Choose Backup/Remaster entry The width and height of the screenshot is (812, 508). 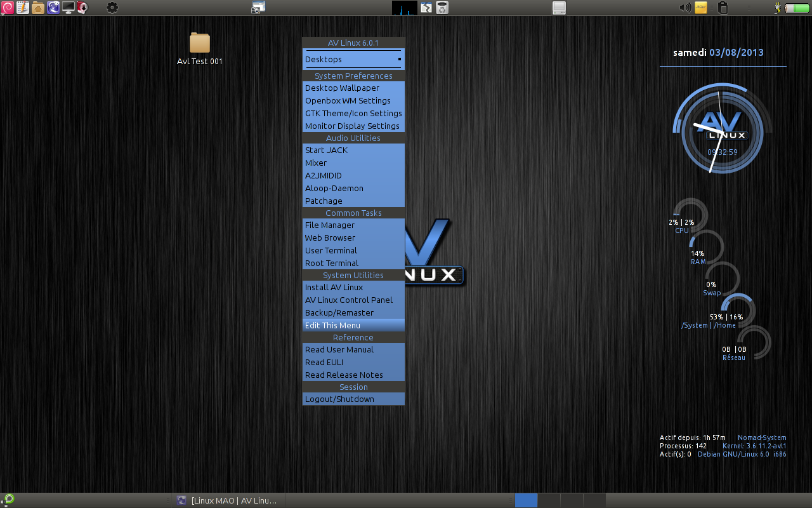click(353, 313)
